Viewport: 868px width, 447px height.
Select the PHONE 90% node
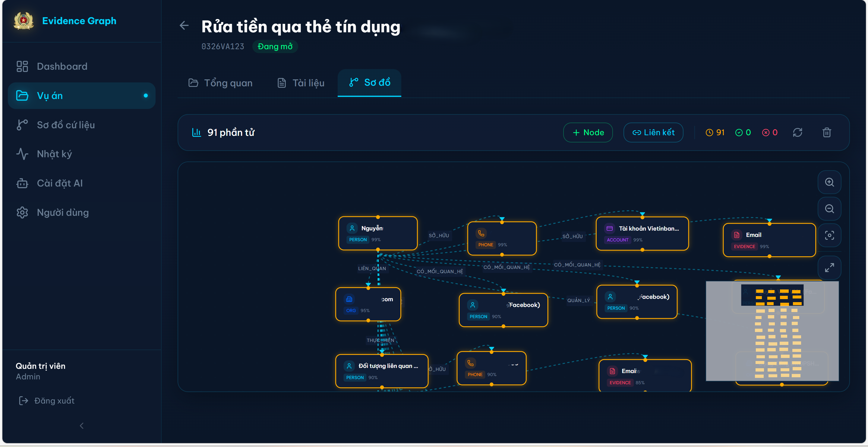point(491,368)
